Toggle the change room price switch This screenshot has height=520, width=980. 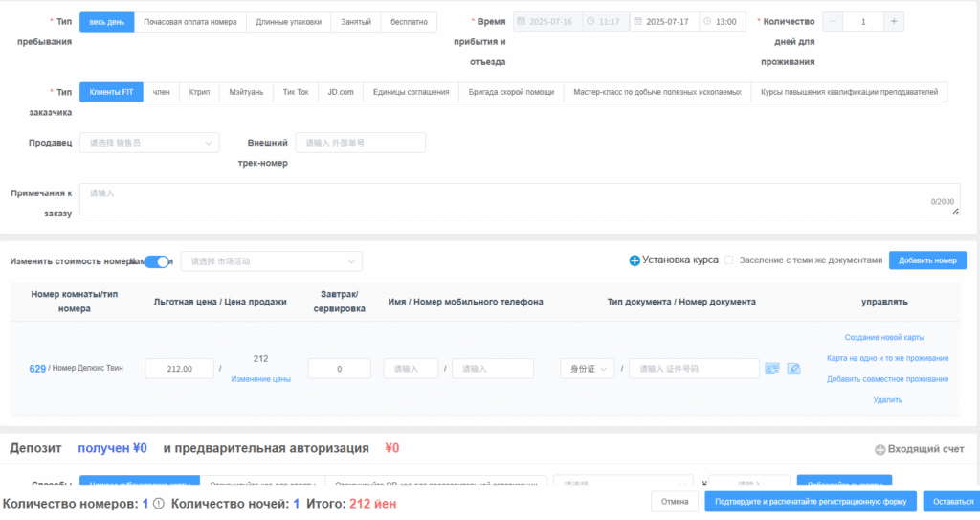click(157, 261)
